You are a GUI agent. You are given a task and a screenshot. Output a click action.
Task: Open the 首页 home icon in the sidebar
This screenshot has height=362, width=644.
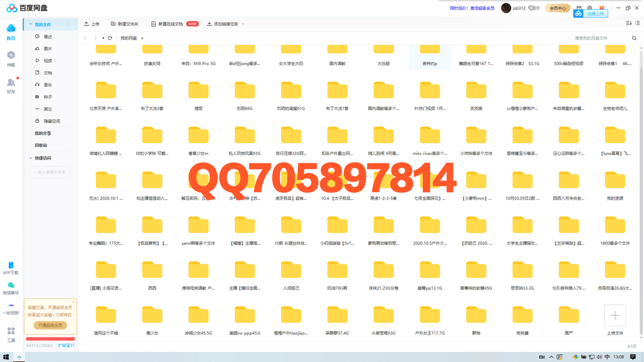point(11,31)
